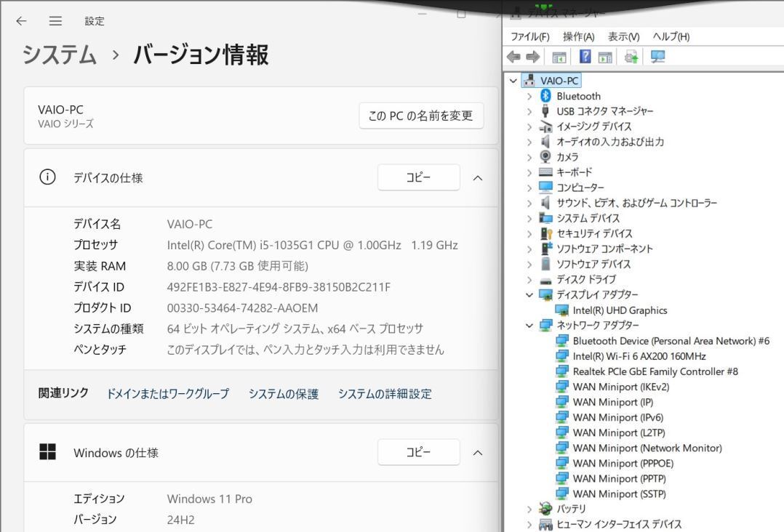
Task: Open the 表示(V) menu
Action: pyautogui.click(x=623, y=36)
